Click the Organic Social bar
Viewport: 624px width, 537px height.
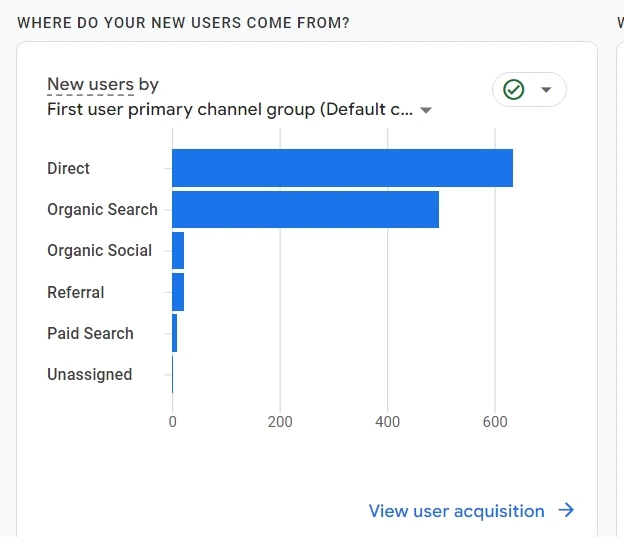click(x=178, y=251)
